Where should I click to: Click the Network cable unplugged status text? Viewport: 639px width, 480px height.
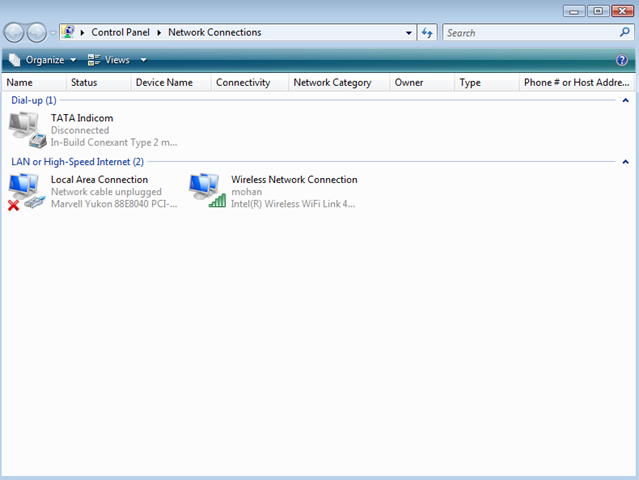(x=106, y=192)
